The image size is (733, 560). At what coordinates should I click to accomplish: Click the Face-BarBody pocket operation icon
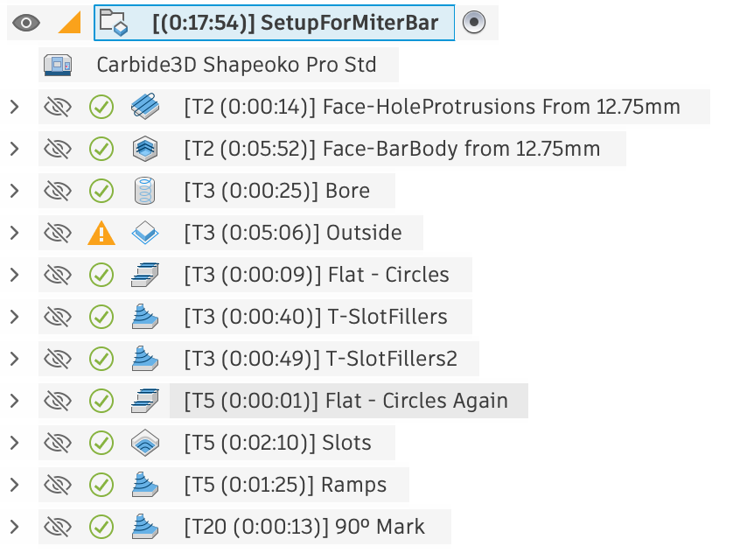(145, 149)
